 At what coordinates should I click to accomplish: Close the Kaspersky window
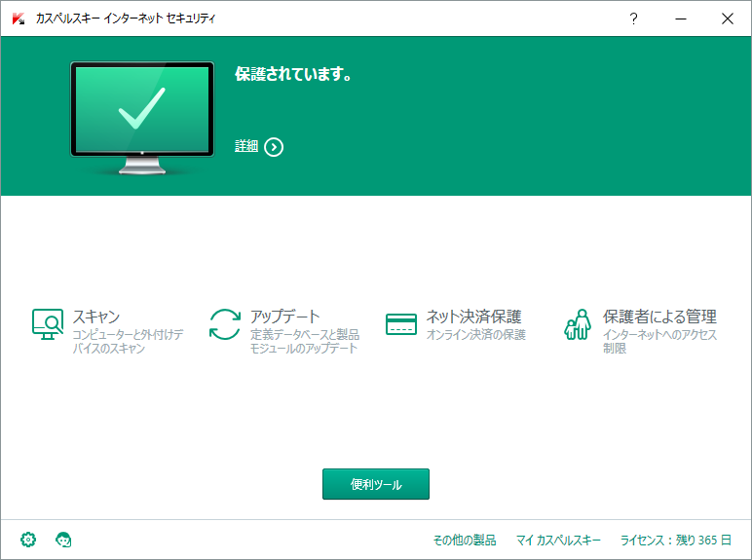coord(727,19)
